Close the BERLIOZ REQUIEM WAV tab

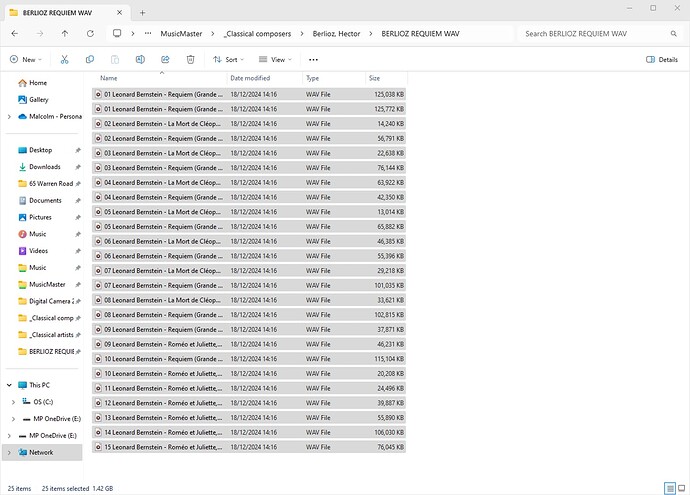[119, 13]
